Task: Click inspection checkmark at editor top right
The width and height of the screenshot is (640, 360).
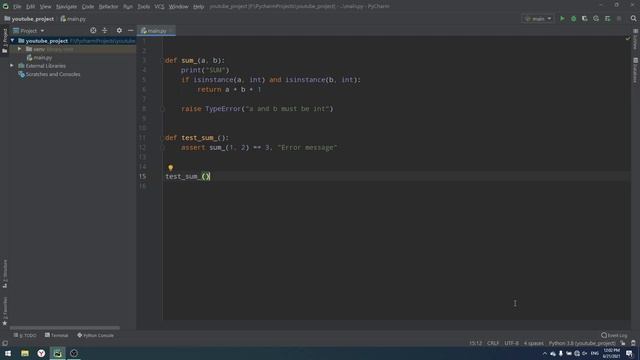Action: tap(628, 39)
